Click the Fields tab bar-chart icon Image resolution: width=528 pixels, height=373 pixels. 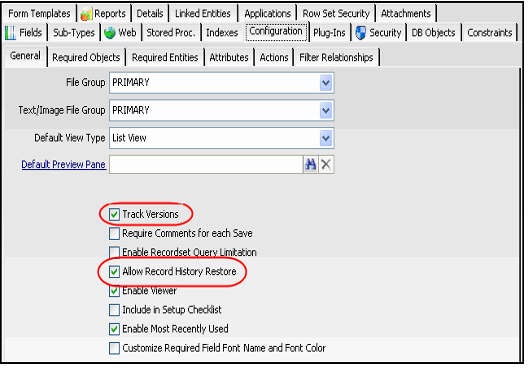tap(10, 33)
